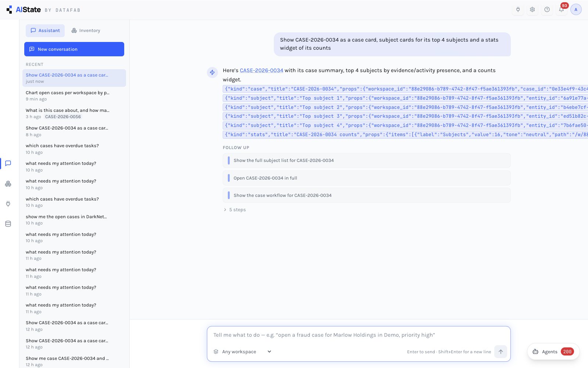This screenshot has width=588, height=368.
Task: Start a New conversation
Action: [74, 49]
